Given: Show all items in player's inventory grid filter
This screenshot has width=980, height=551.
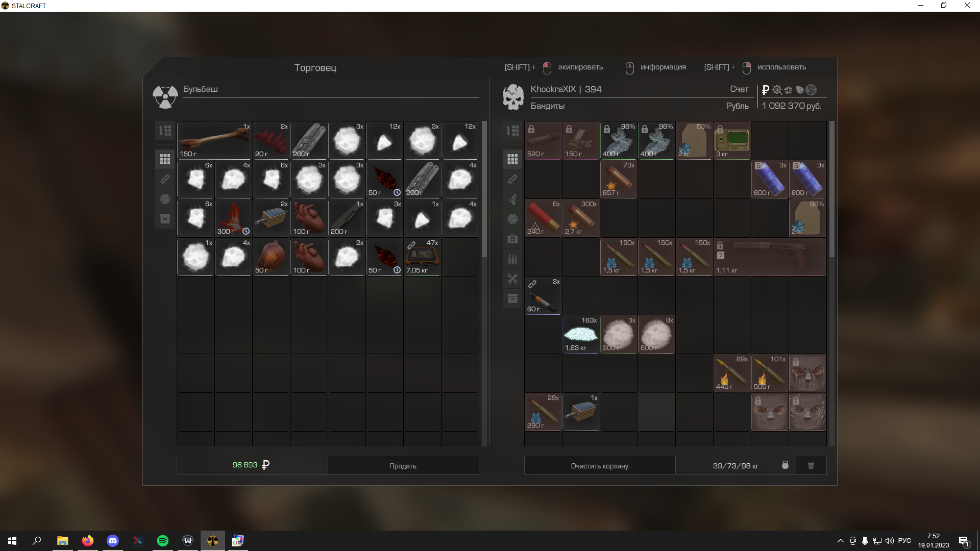Looking at the screenshot, I should click(x=512, y=160).
